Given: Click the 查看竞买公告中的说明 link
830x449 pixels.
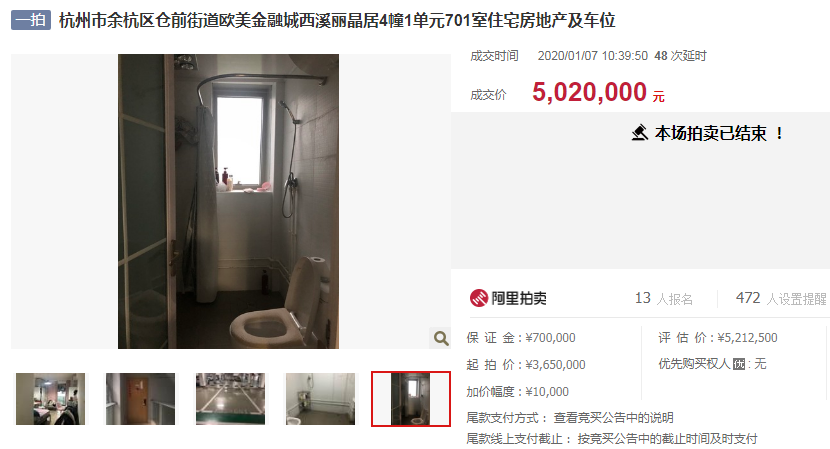Looking at the screenshot, I should tap(614, 418).
